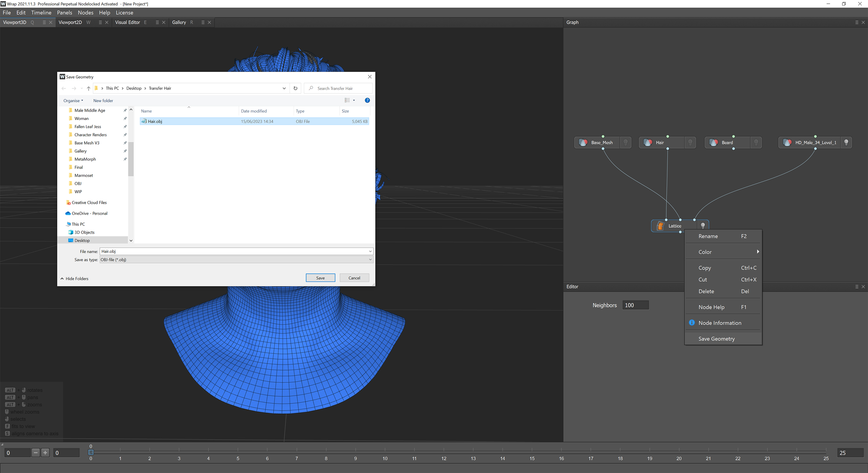Expand the Color submenu in the context menu
Screen dimensions: 868x473
tap(758, 252)
